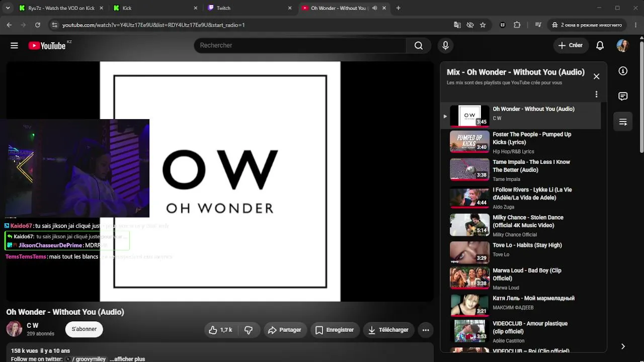Expand the side chevron below playlist

pyautogui.click(x=623, y=346)
